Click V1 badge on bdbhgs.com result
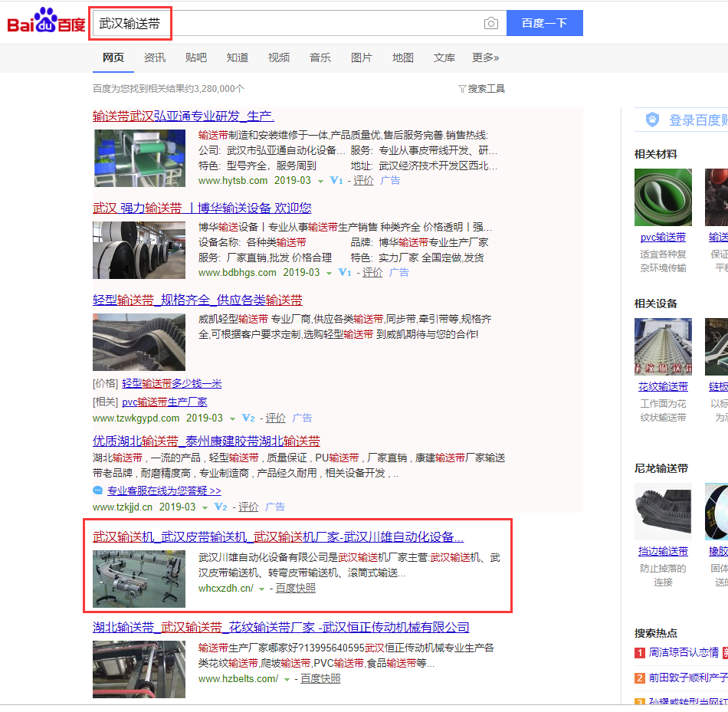Screen dimensions: 728x712 pos(345,272)
